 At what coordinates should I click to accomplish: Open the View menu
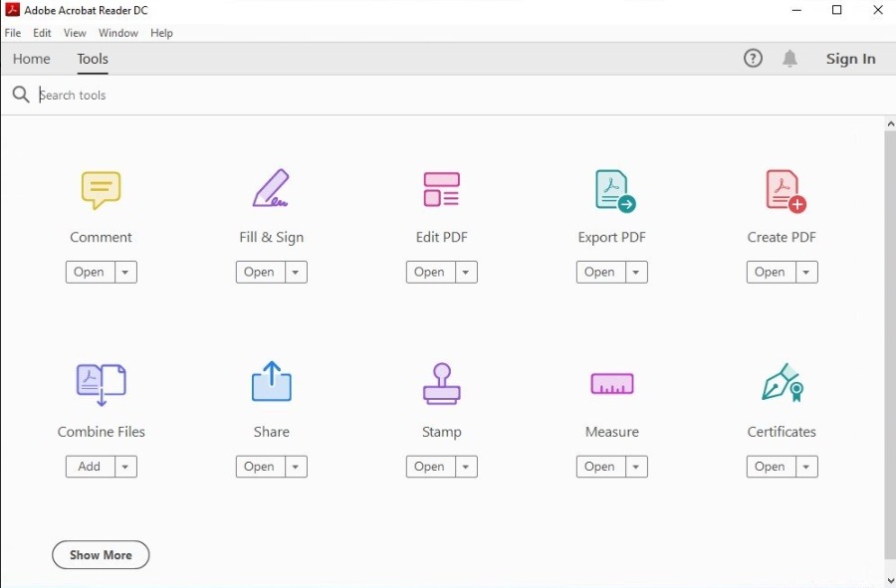pyautogui.click(x=75, y=33)
